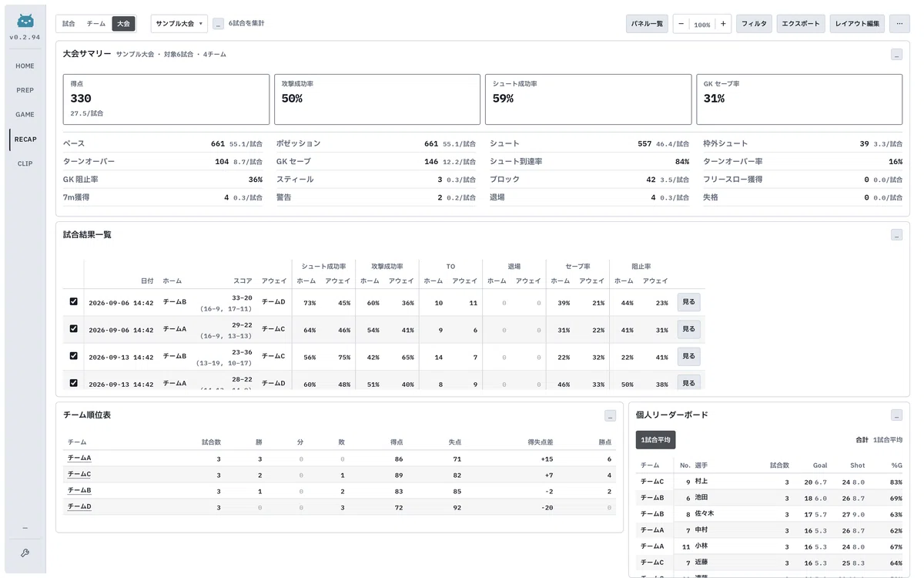Click the レイアウト編集 button
The image size is (924, 578).
[x=857, y=24]
